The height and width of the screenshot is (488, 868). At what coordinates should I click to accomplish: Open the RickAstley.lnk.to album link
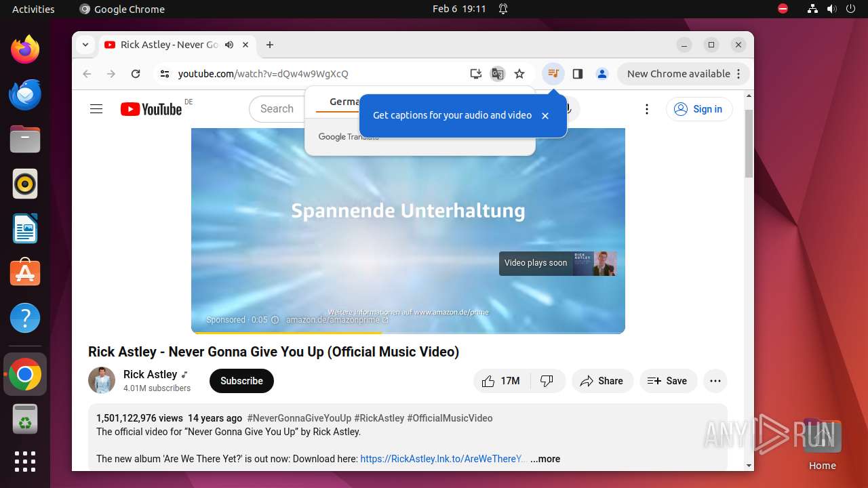point(443,459)
